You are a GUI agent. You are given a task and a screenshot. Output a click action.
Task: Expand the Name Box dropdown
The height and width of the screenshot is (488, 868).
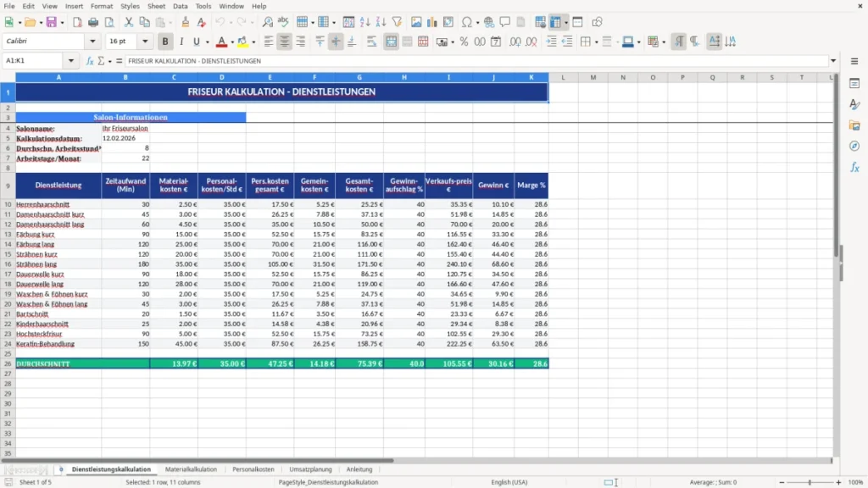[x=71, y=61]
